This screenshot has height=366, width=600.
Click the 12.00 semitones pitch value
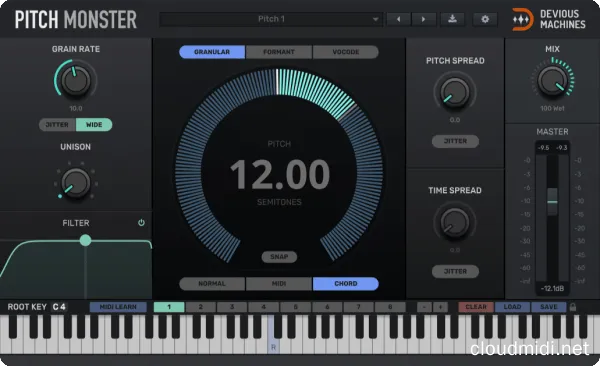(280, 175)
